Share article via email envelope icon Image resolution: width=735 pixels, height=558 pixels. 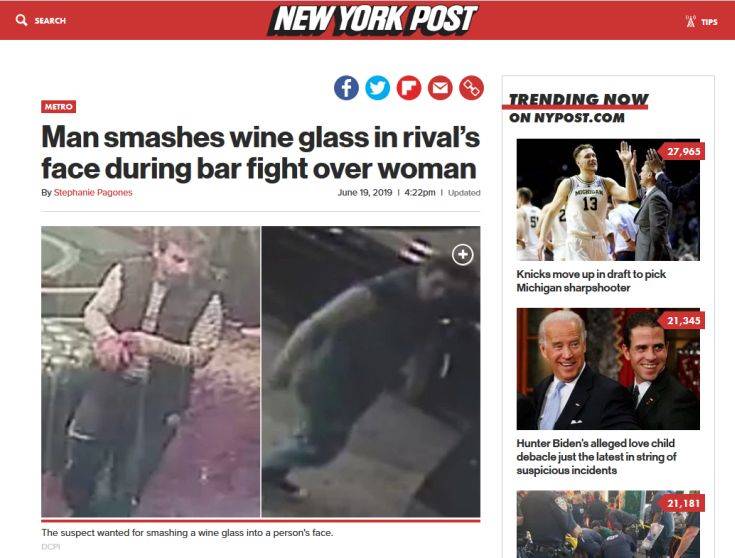pos(440,88)
